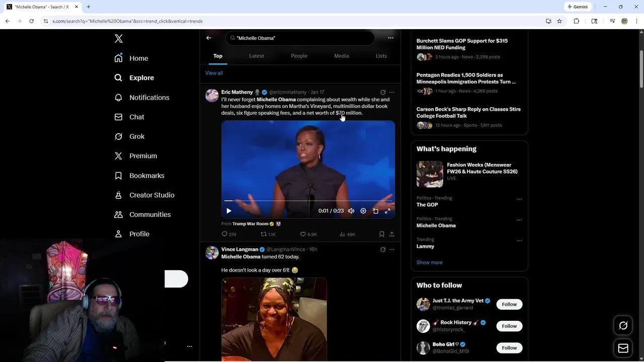Open The GOP trending topic

(x=427, y=205)
